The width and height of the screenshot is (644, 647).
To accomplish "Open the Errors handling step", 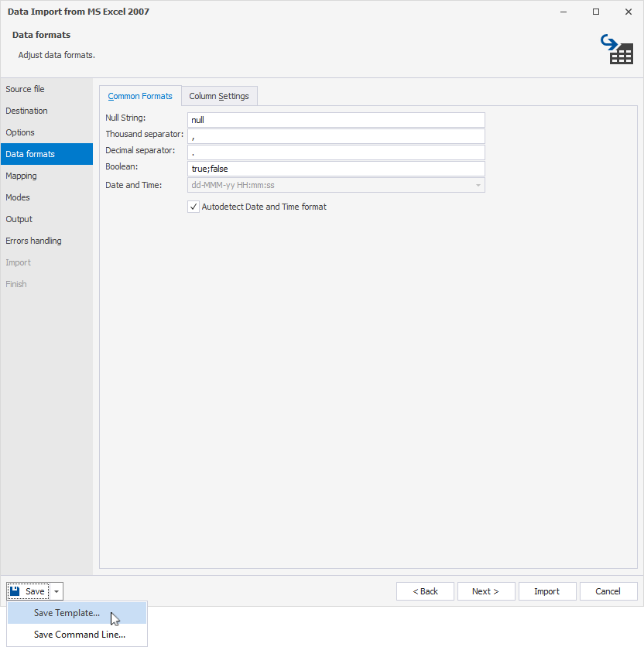I will pyautogui.click(x=46, y=241).
